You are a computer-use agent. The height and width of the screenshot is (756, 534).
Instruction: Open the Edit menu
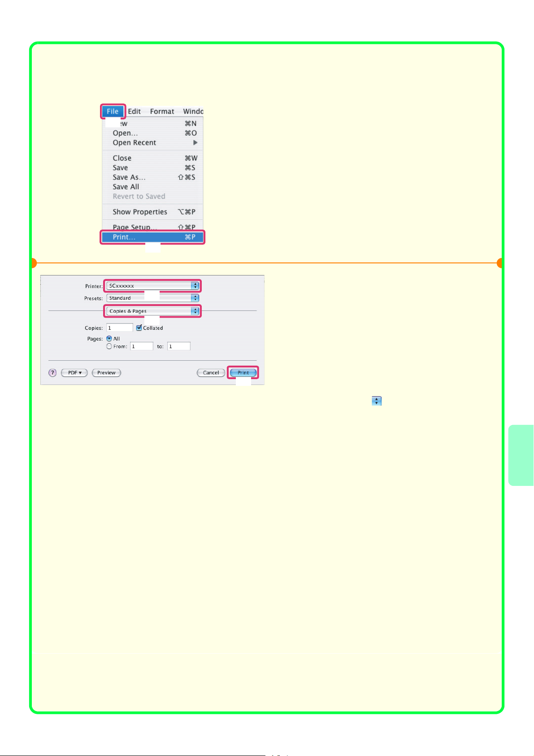[x=135, y=111]
